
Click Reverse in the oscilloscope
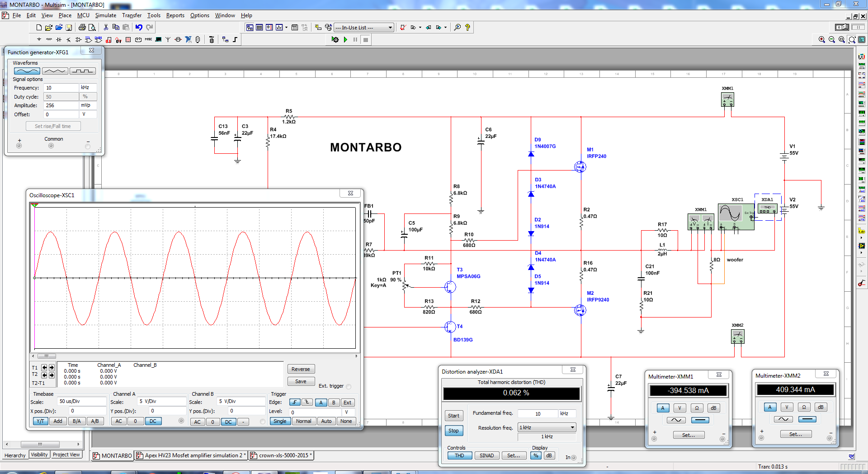(301, 369)
